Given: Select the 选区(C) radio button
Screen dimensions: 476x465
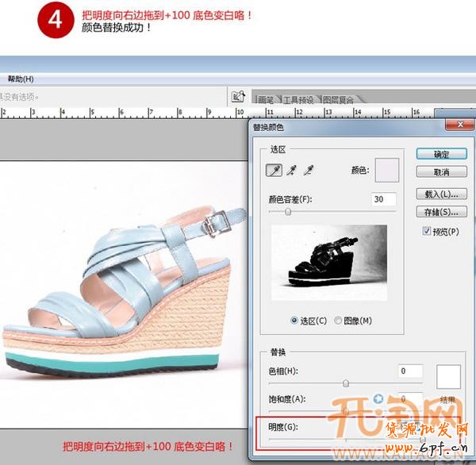Looking at the screenshot, I should 296,321.
